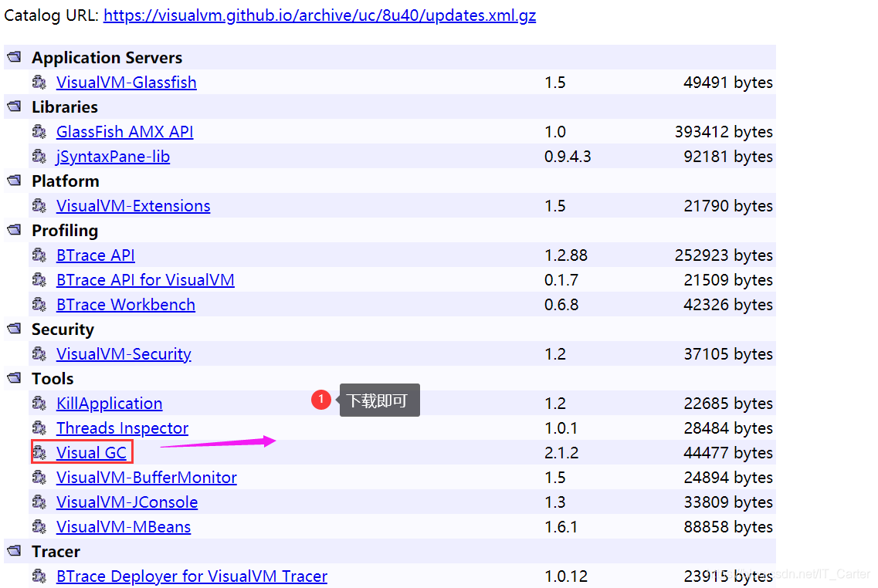Click the BTrace API version 1.2.88

[x=566, y=255]
